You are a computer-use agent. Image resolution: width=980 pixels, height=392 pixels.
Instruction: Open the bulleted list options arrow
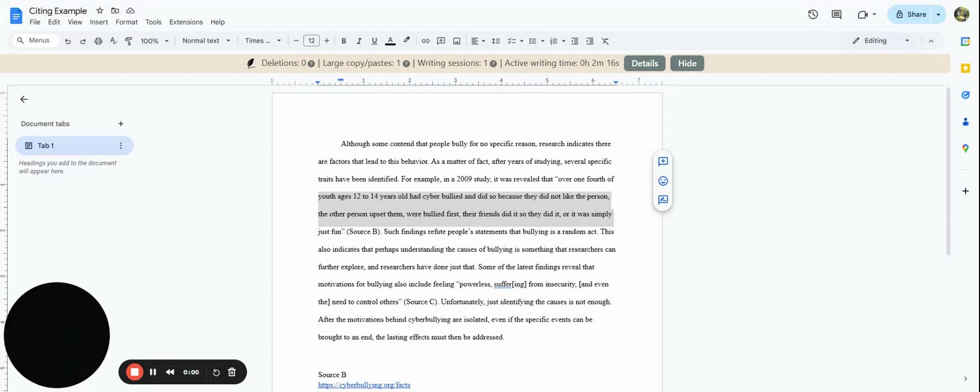click(543, 41)
